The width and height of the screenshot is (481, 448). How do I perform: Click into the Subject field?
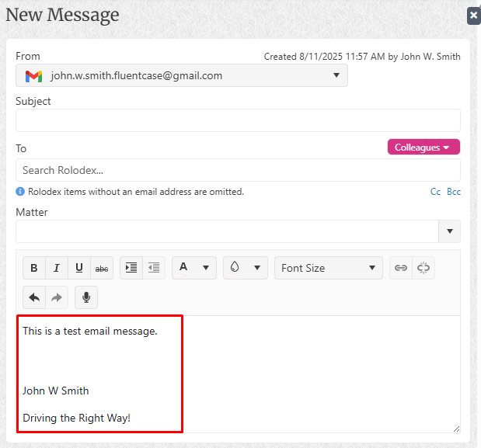(x=238, y=120)
